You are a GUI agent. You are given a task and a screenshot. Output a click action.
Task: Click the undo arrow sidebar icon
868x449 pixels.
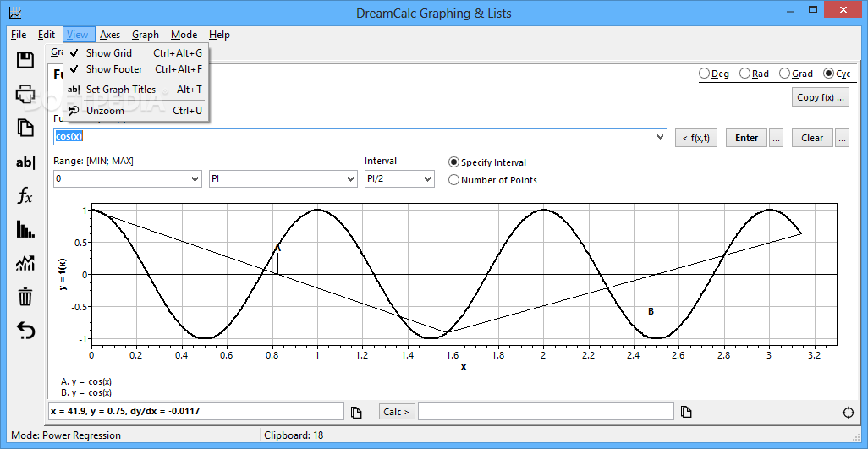pyautogui.click(x=25, y=331)
